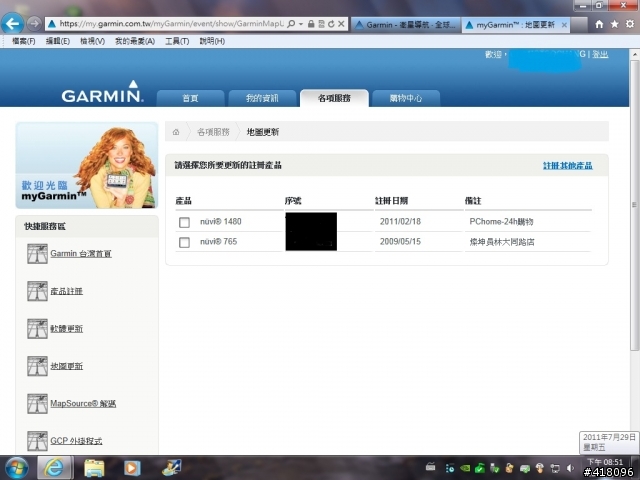The image size is (640, 480).
Task: Click the browser Back arrow button
Action: coord(12,23)
